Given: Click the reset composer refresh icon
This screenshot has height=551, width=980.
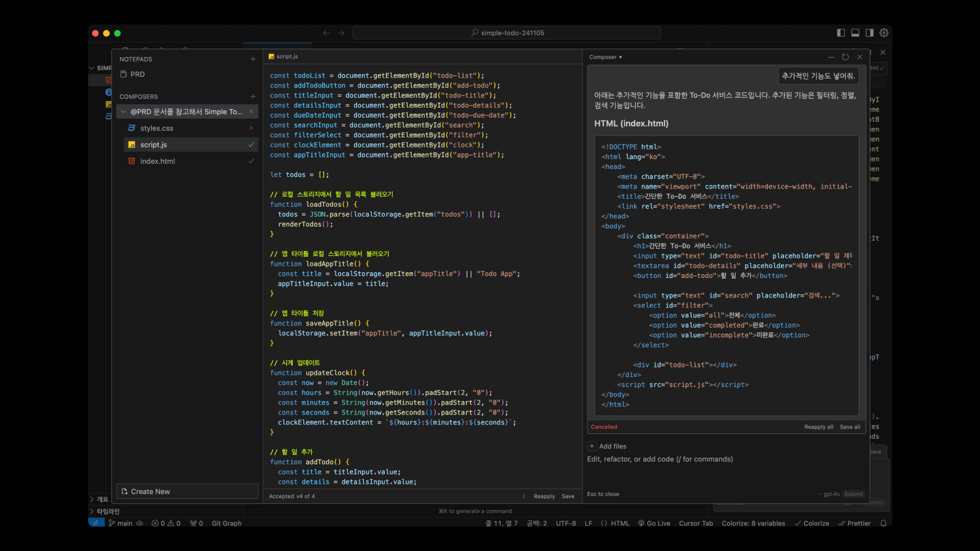Looking at the screenshot, I should click(x=845, y=57).
